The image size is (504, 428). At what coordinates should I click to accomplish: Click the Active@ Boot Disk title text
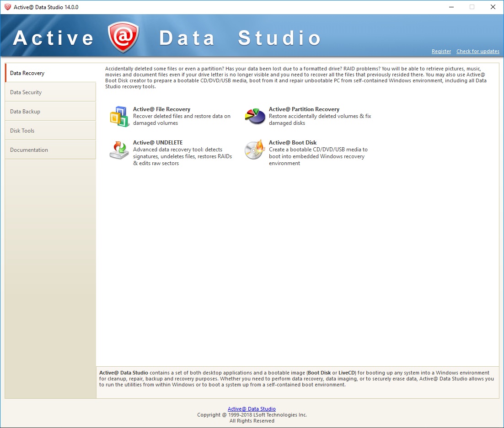coord(292,143)
